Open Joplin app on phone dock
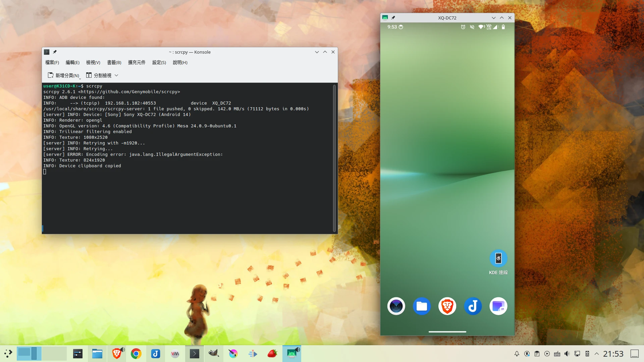The height and width of the screenshot is (362, 644). click(473, 306)
